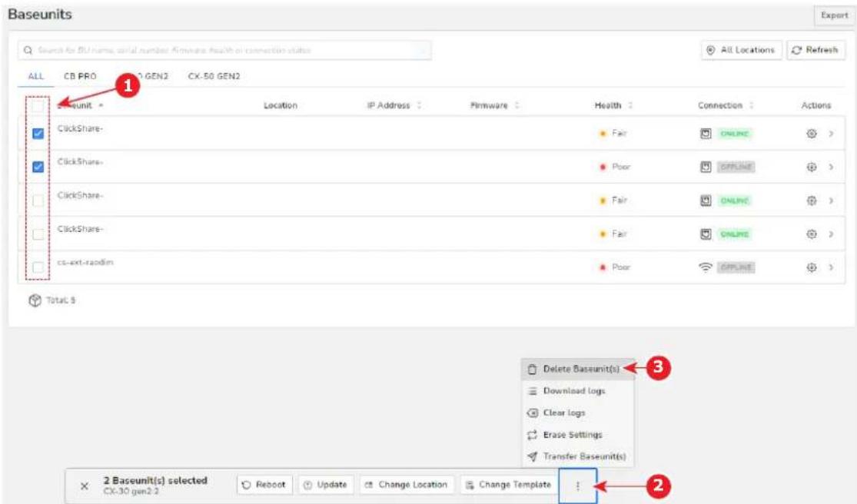Sort by the Firmware column
857x504 pixels.
click(517, 105)
